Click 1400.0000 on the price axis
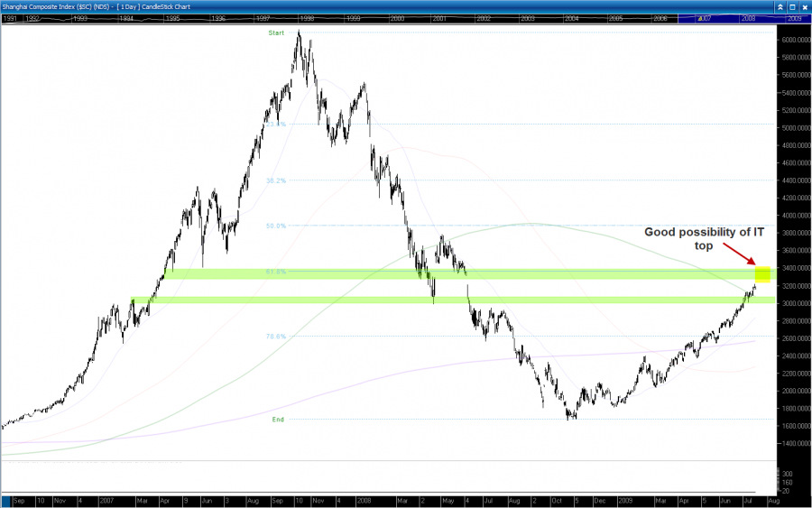812x508 pixels. (797, 444)
